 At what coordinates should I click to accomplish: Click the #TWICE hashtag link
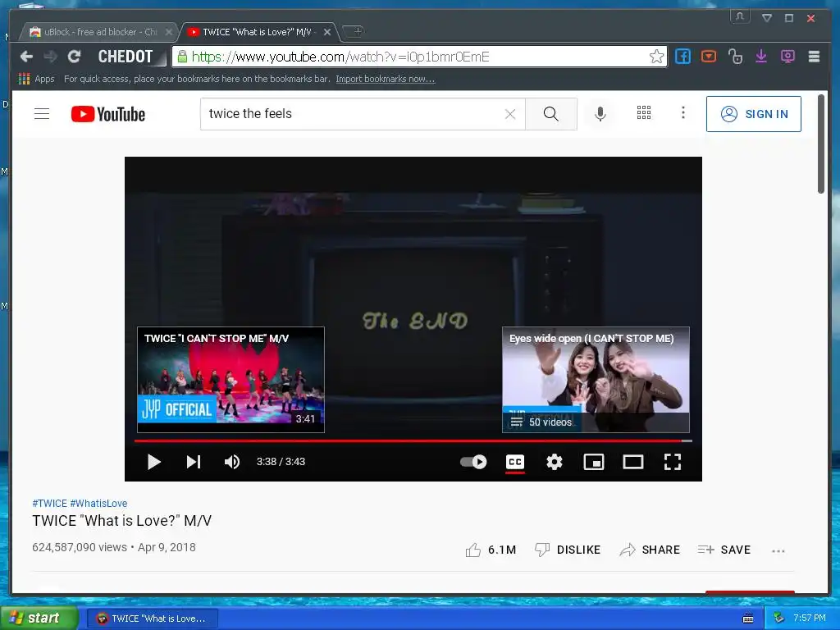[x=50, y=504]
